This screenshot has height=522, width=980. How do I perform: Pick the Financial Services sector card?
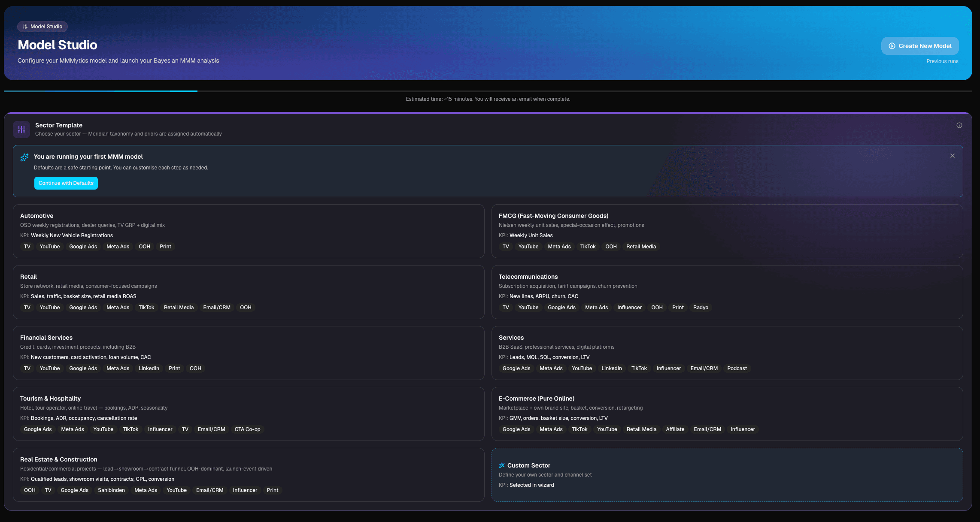249,353
